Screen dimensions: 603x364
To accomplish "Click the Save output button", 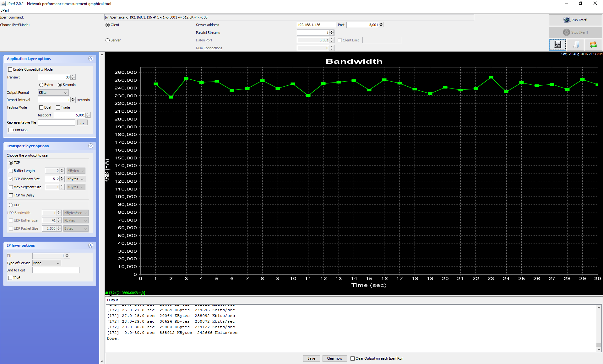I will (x=311, y=358).
